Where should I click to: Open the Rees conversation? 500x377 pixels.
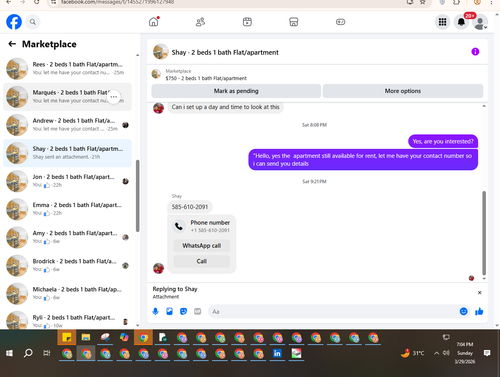tap(67, 68)
